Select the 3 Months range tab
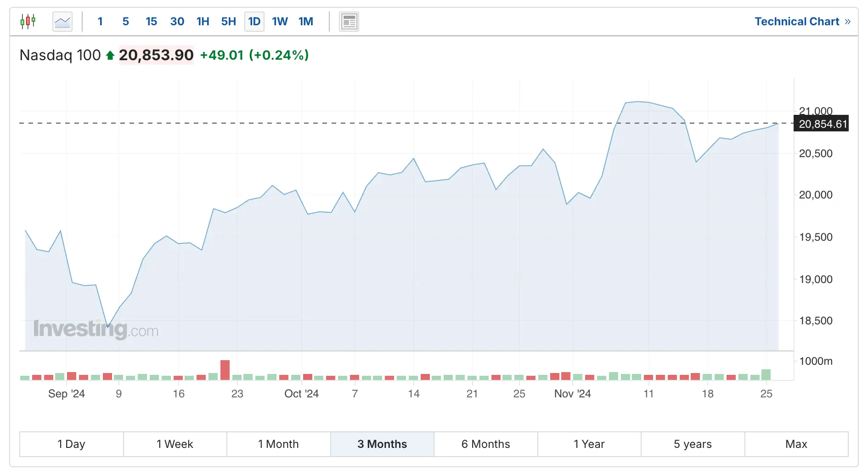Image resolution: width=868 pixels, height=475 pixels. [x=382, y=444]
